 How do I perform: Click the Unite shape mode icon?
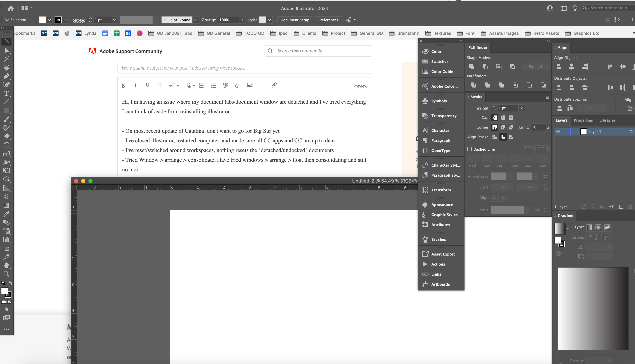(472, 67)
